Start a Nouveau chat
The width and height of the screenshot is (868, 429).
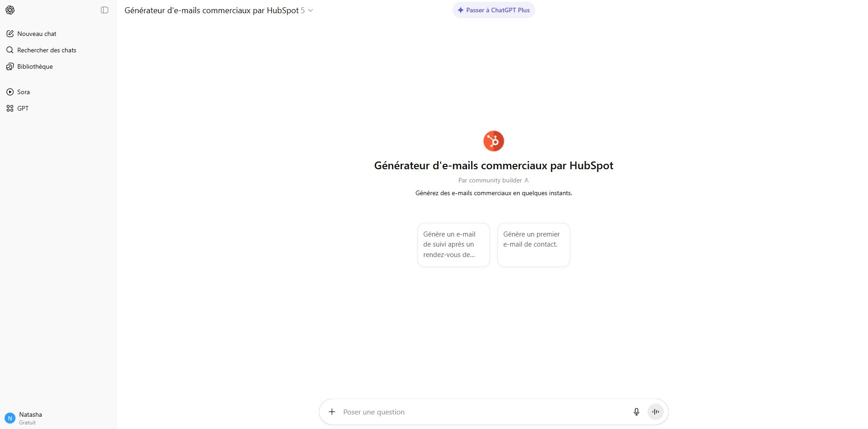[x=58, y=34]
